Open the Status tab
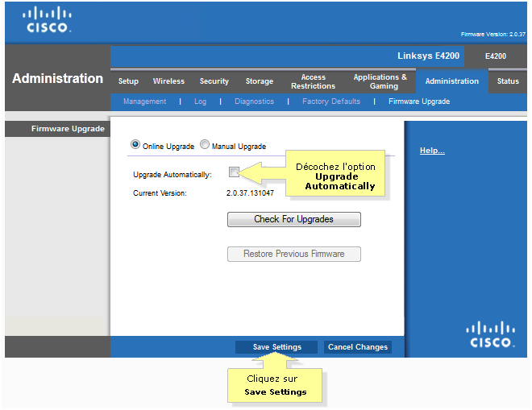 (508, 81)
